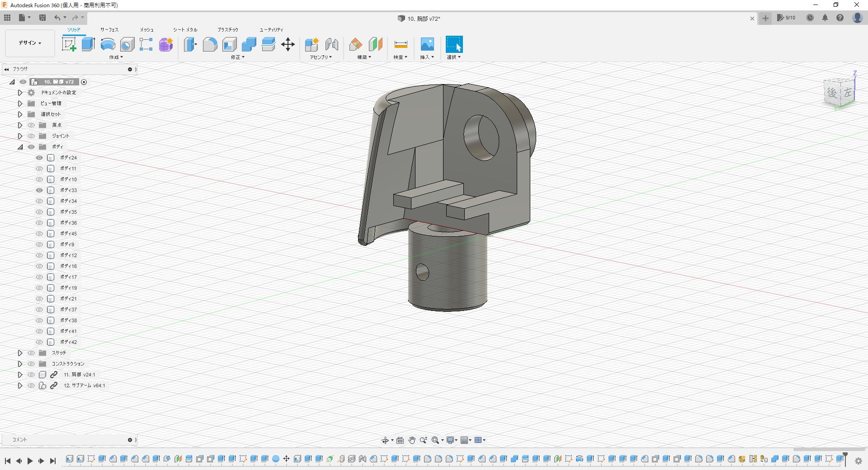The width and height of the screenshot is (868, 470).
Task: Open the 作成 menu label
Action: tap(116, 57)
